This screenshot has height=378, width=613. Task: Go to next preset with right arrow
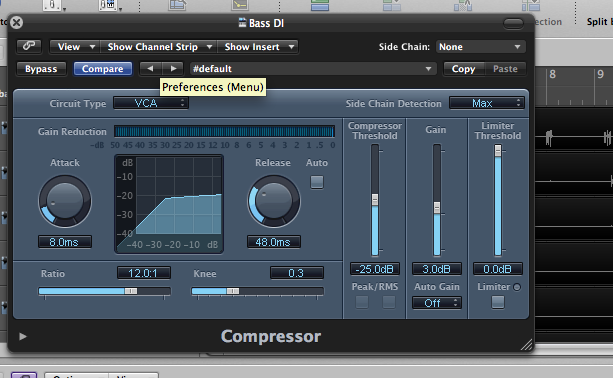[x=173, y=68]
